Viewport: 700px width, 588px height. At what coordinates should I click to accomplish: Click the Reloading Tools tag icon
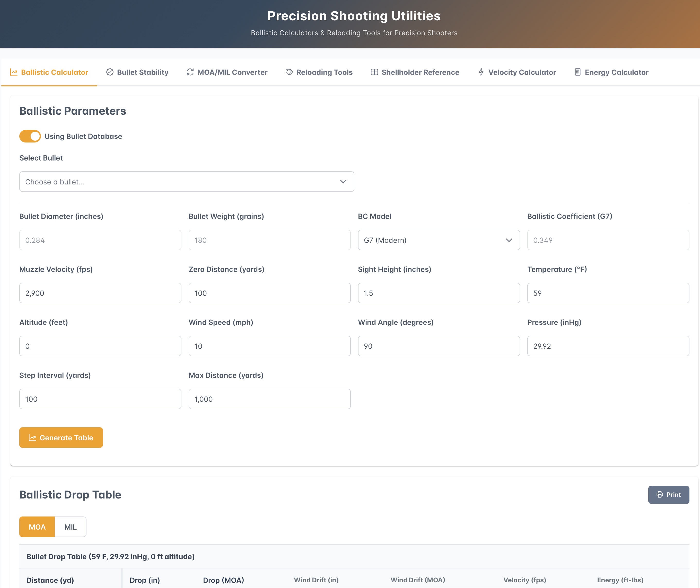pyautogui.click(x=289, y=72)
